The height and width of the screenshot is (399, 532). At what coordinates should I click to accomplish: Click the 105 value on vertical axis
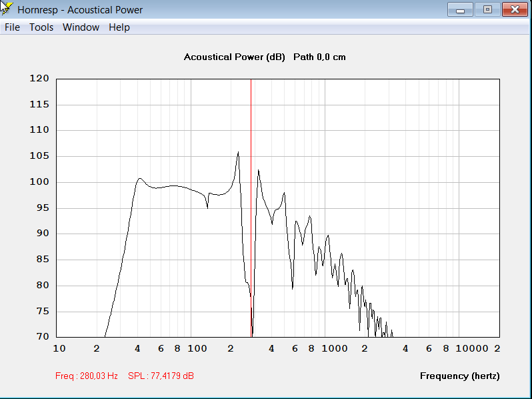(39, 156)
